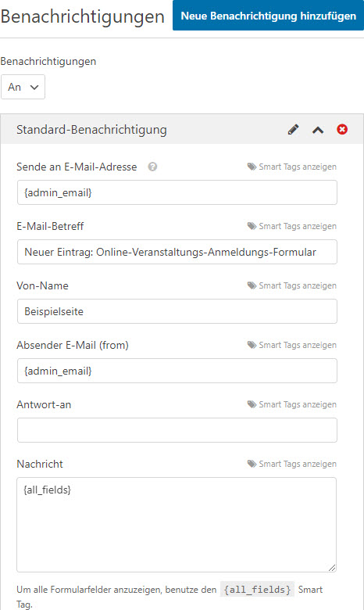Show Smart Tags for E-Mail-Betreff
The image size is (364, 610).
[291, 227]
